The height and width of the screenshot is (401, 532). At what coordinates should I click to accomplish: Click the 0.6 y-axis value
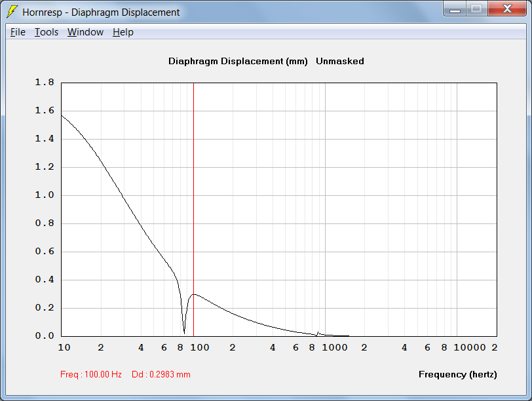(45, 252)
